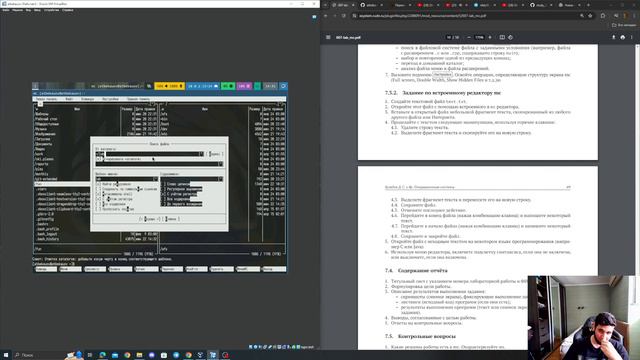The height and width of the screenshot is (360, 640).
Task: Print the PDF using the printer icon
Action: [x=622, y=37]
